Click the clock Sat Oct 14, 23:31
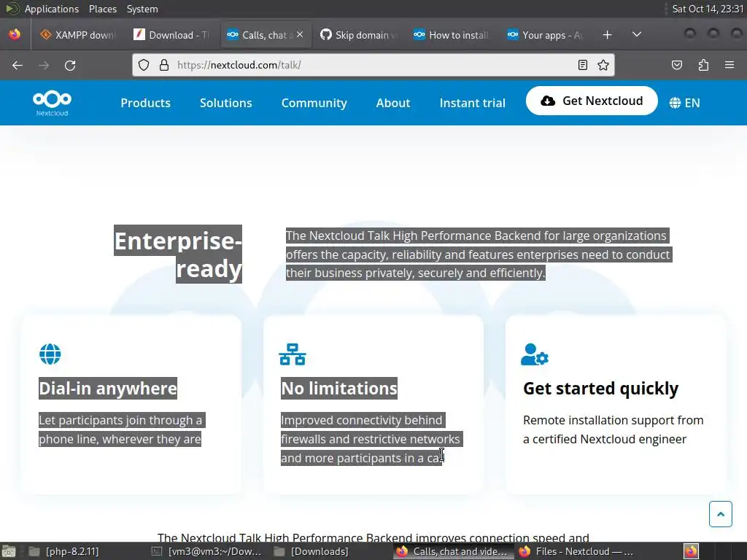 click(708, 9)
